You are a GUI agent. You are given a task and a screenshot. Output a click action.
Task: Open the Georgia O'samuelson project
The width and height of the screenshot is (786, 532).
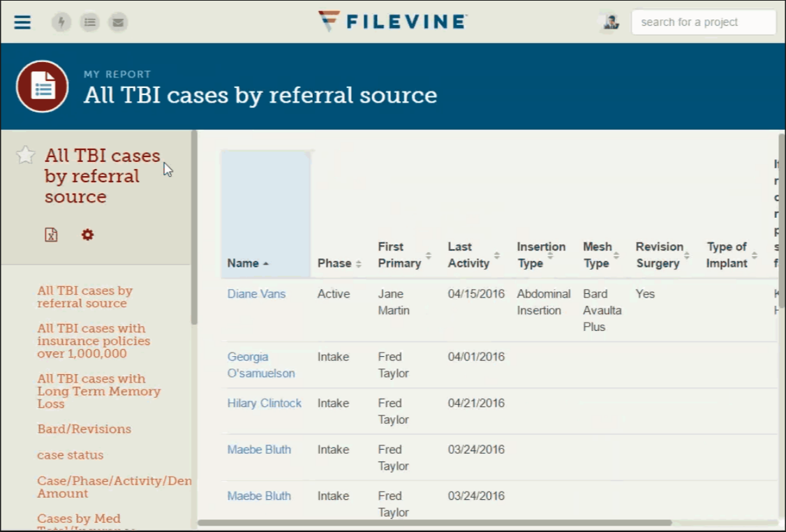[x=260, y=365]
